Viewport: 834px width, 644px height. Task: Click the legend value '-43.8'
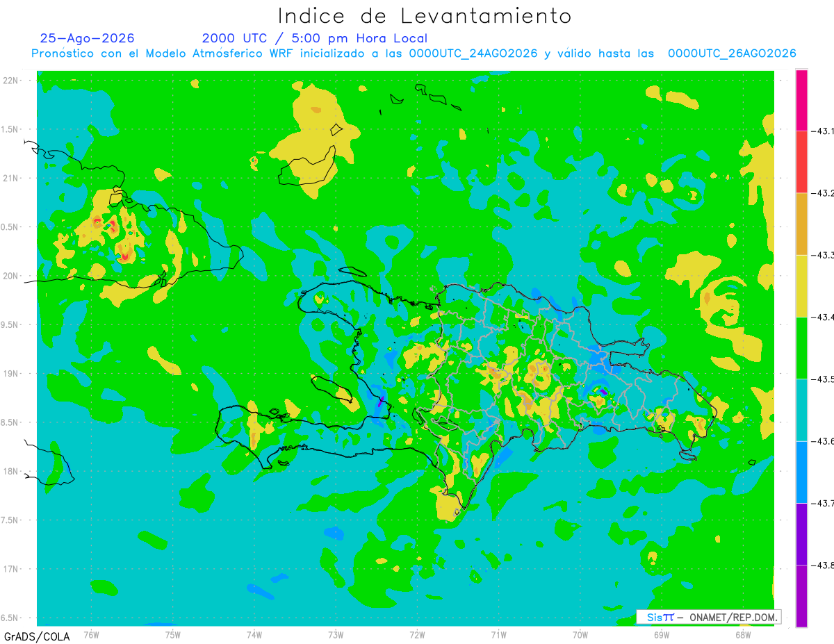pyautogui.click(x=824, y=565)
